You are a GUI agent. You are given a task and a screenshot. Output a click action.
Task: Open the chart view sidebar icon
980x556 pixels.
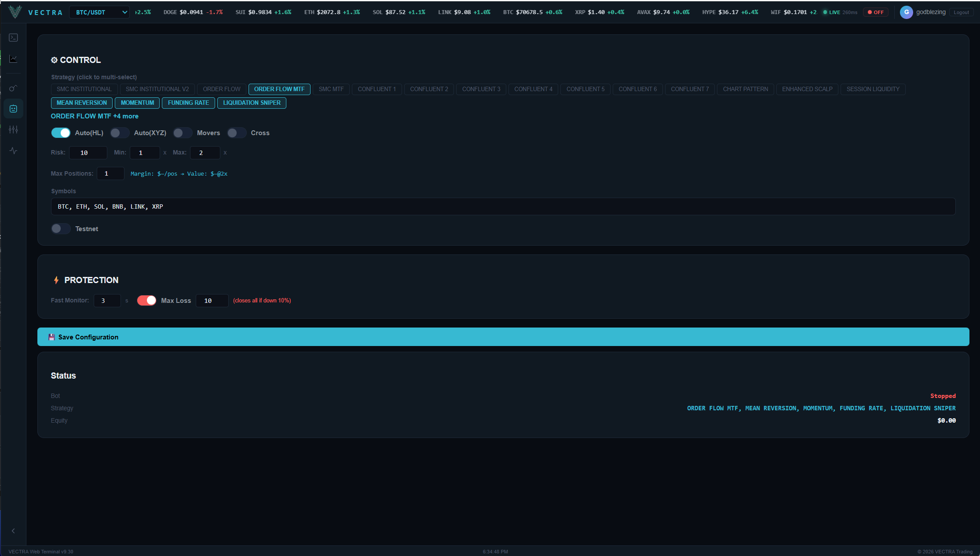[13, 59]
